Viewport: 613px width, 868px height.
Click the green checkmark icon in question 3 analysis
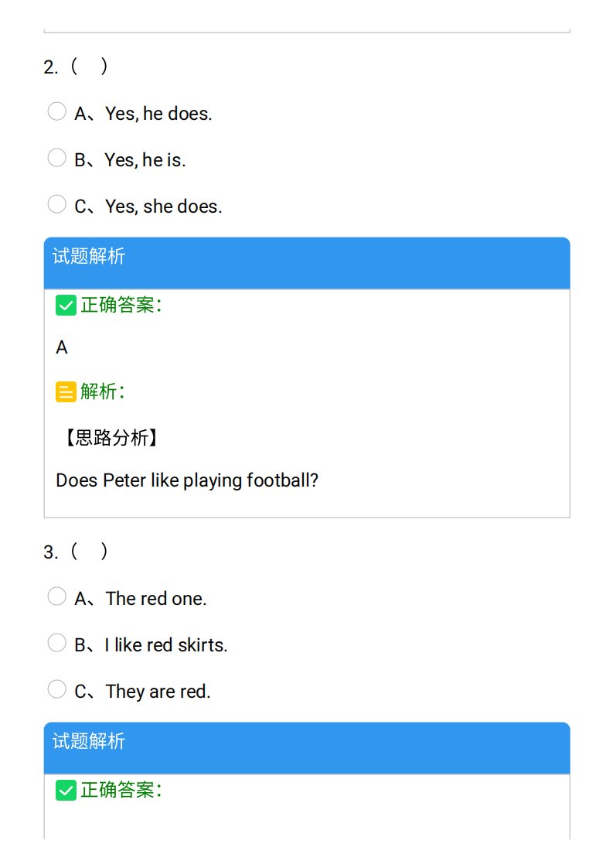(66, 791)
